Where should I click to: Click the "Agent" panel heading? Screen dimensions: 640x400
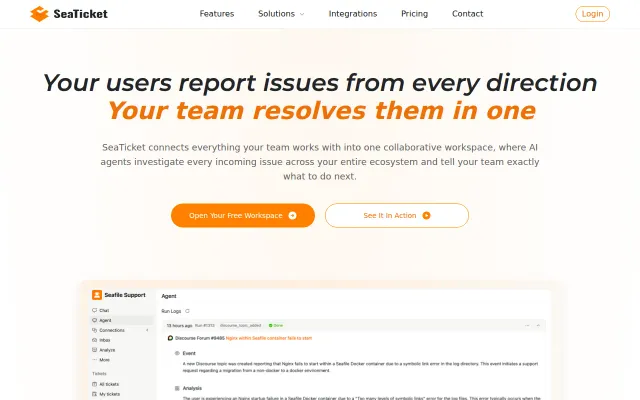point(169,296)
